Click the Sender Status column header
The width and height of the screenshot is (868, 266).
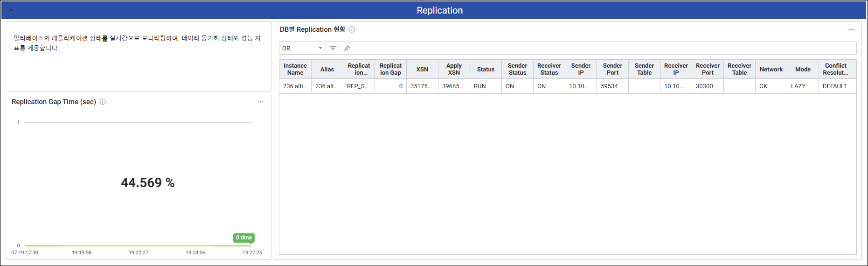coord(517,69)
